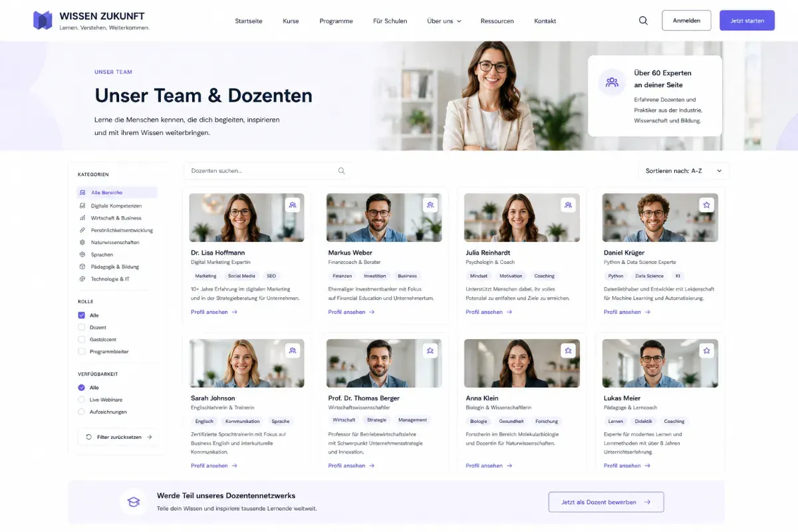Click badge icon on Julia Reinhardt card
The height and width of the screenshot is (532, 798).
point(568,205)
